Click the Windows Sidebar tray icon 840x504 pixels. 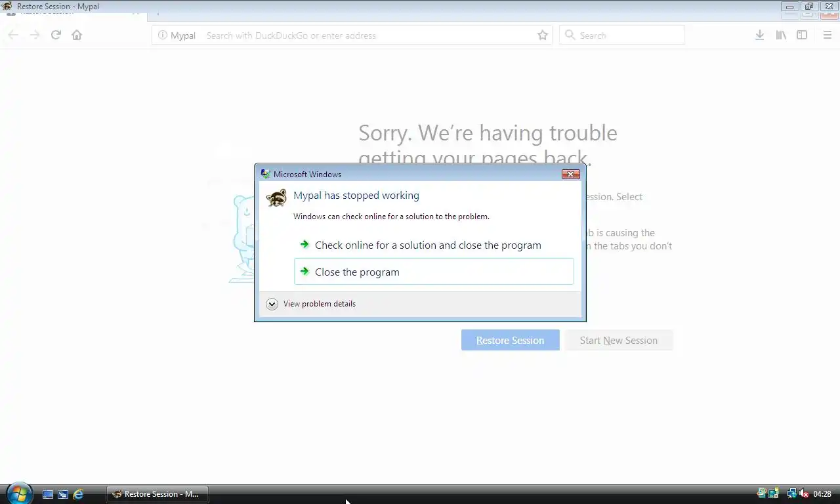pos(774,493)
